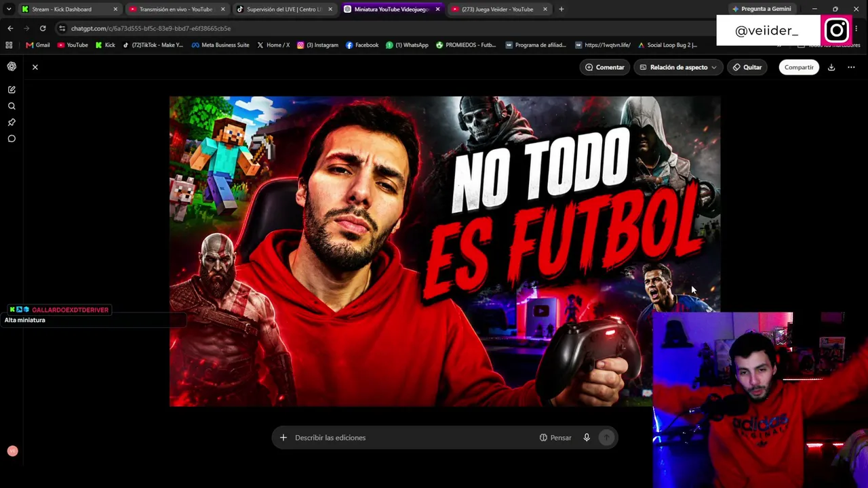Open the Meta Business Suite bookmark
This screenshot has height=488, width=868.
(x=220, y=45)
